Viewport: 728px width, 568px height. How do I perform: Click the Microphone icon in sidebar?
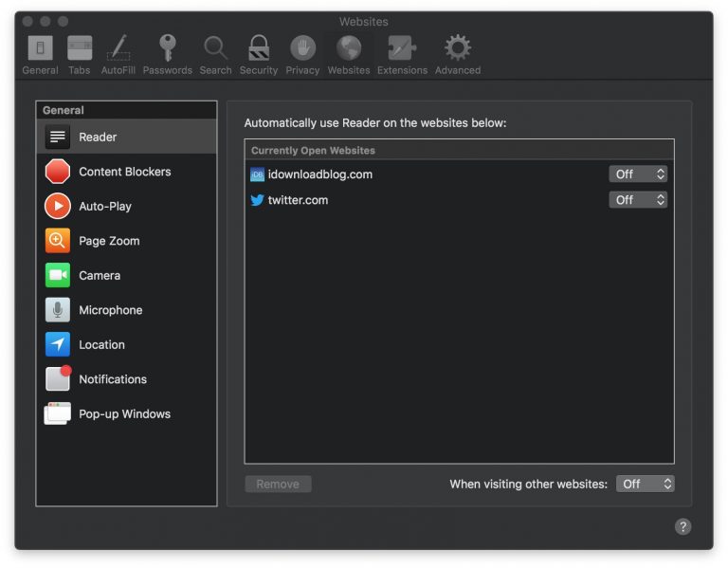click(x=58, y=310)
